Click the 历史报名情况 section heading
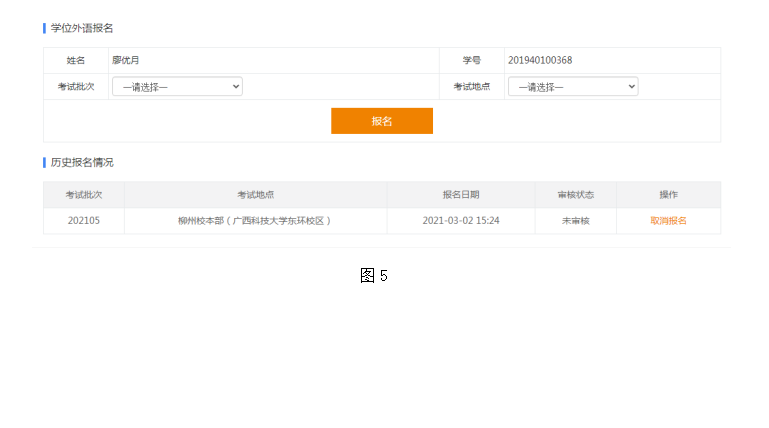The image size is (769, 428). (82, 162)
